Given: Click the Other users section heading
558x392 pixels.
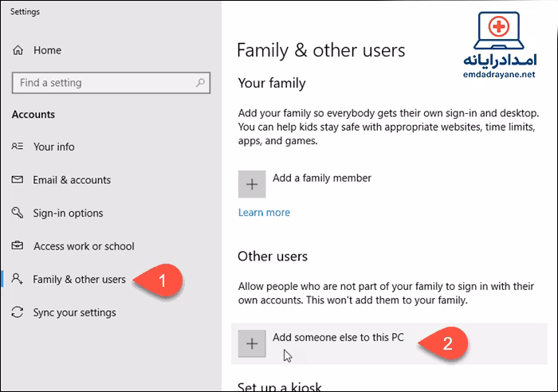Looking at the screenshot, I should pyautogui.click(x=273, y=256).
